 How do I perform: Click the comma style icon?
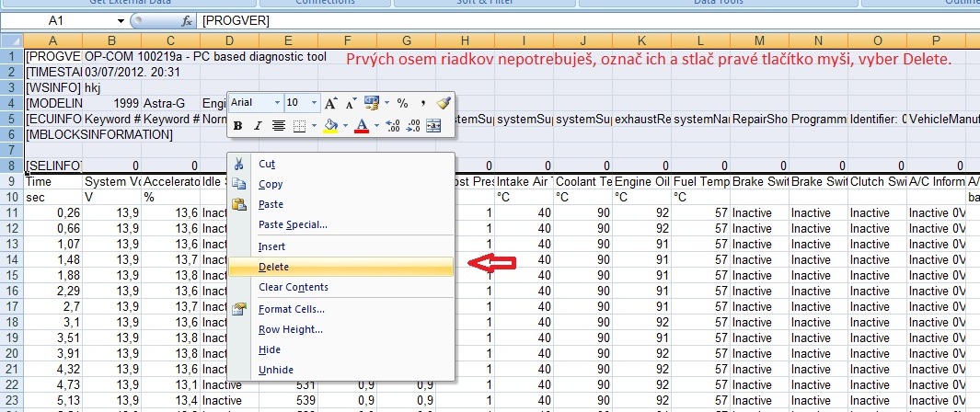pyautogui.click(x=422, y=103)
